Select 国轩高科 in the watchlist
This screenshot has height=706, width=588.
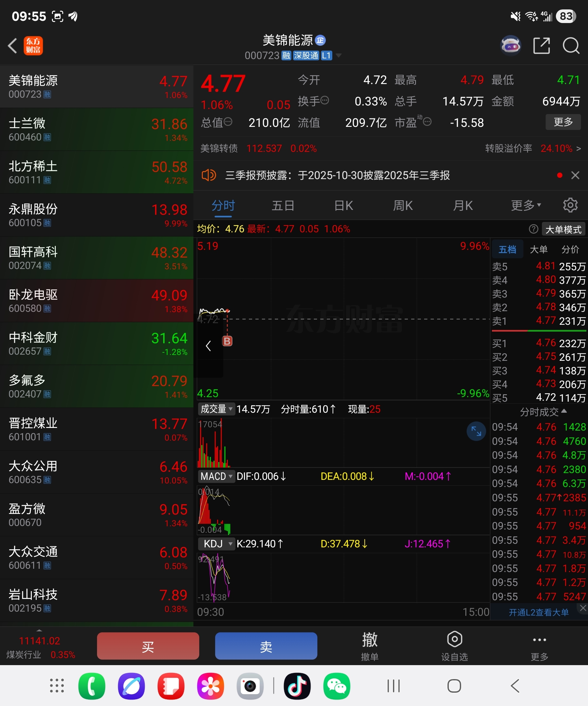point(97,258)
